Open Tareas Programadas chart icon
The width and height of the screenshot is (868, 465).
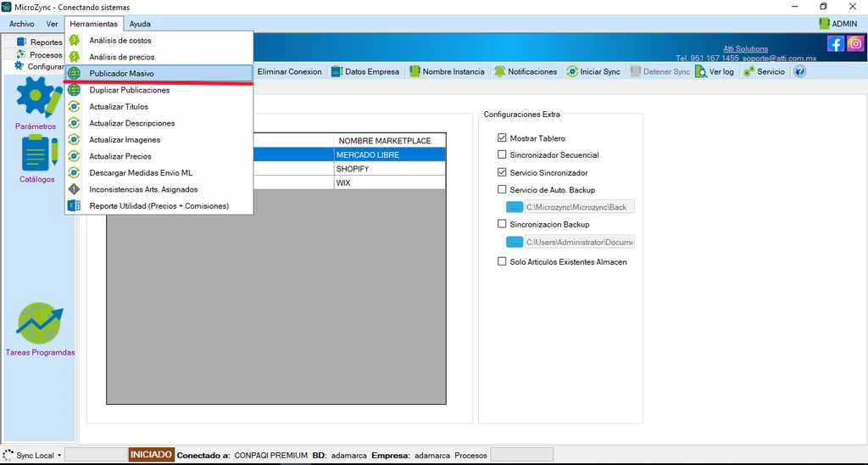click(x=40, y=323)
